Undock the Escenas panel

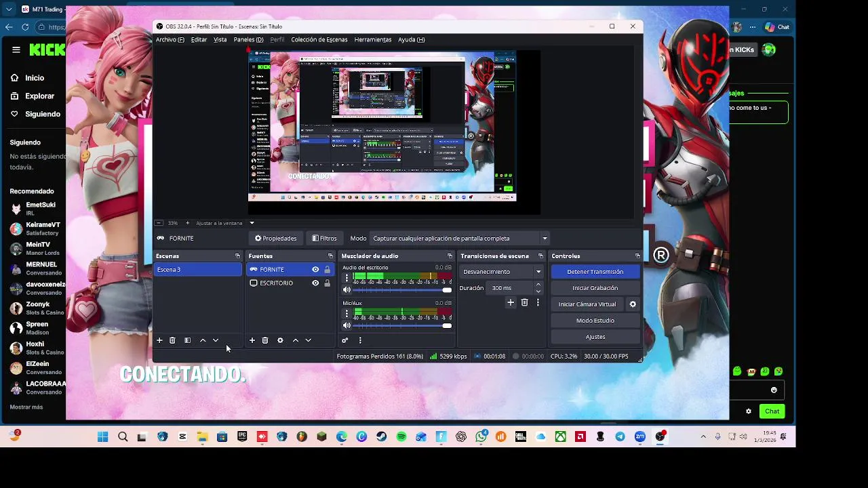click(237, 256)
